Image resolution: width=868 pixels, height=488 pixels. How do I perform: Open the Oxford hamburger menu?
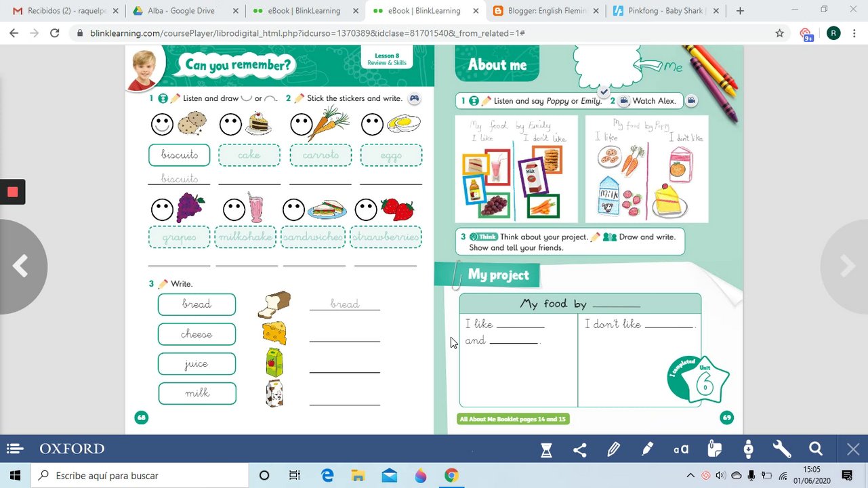click(15, 449)
